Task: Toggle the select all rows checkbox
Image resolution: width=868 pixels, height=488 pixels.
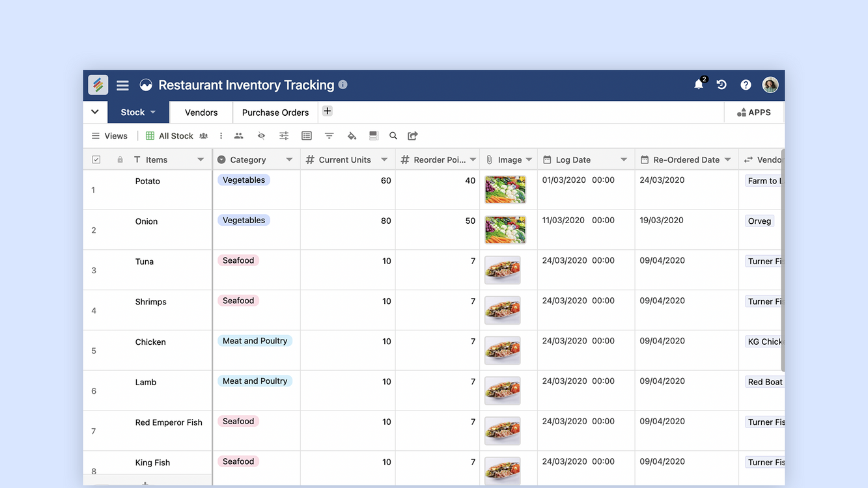Action: click(x=96, y=160)
